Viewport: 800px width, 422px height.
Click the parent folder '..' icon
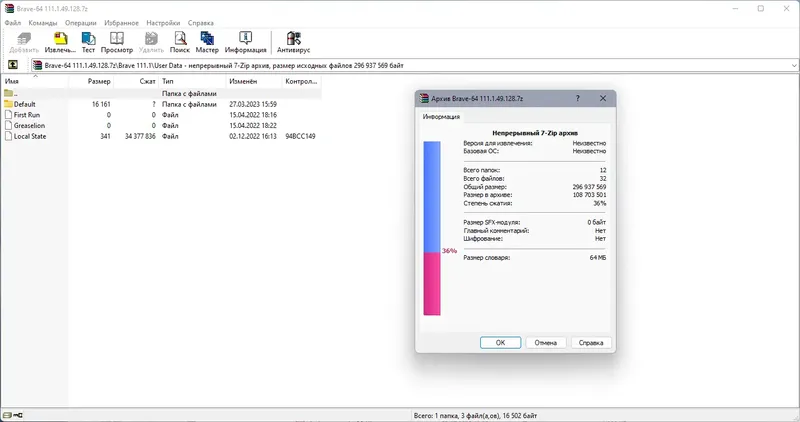point(8,93)
